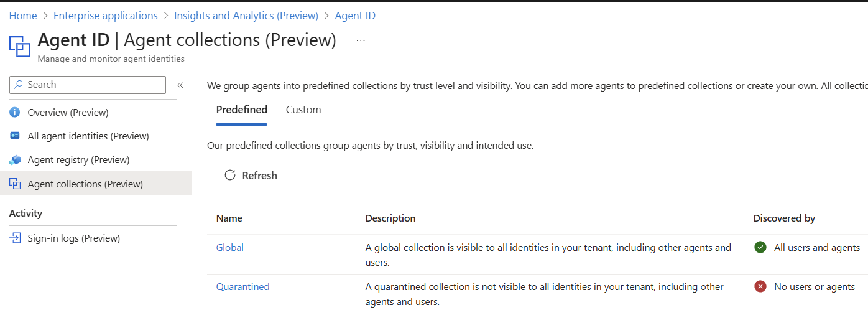Click the Agent registry cube icon
Image resolution: width=868 pixels, height=310 pixels.
click(x=16, y=160)
